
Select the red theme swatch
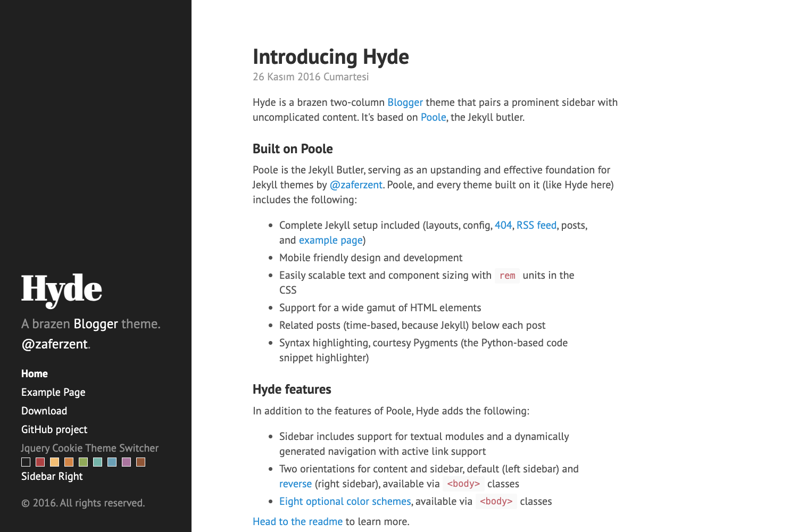click(x=40, y=462)
